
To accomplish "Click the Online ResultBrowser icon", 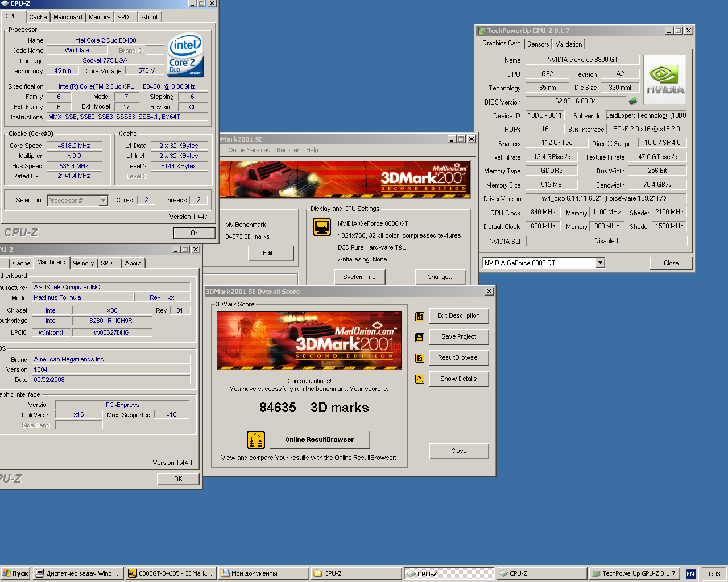I will [x=256, y=440].
